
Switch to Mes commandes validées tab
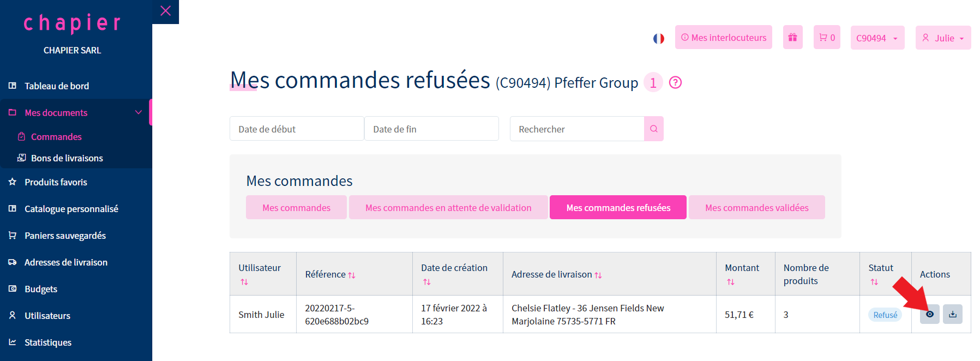756,208
